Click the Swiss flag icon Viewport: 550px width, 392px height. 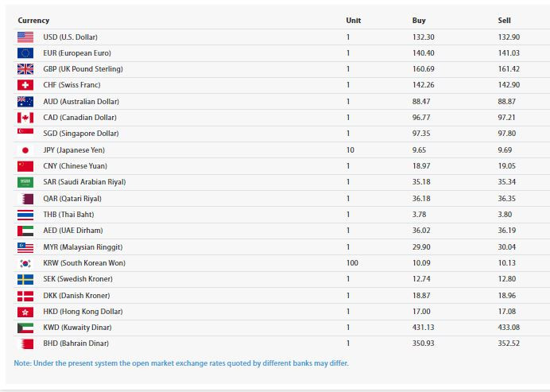[25, 85]
